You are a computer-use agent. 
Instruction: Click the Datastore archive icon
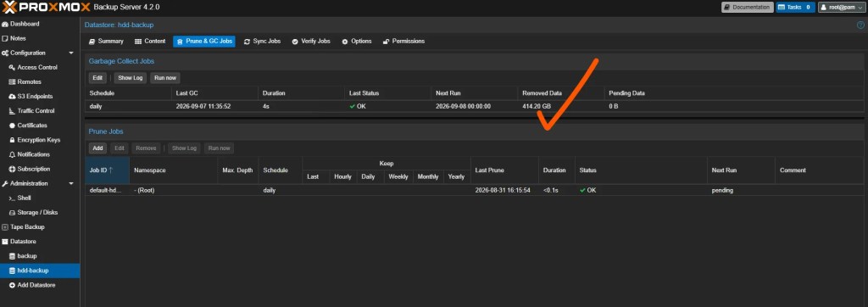5,242
